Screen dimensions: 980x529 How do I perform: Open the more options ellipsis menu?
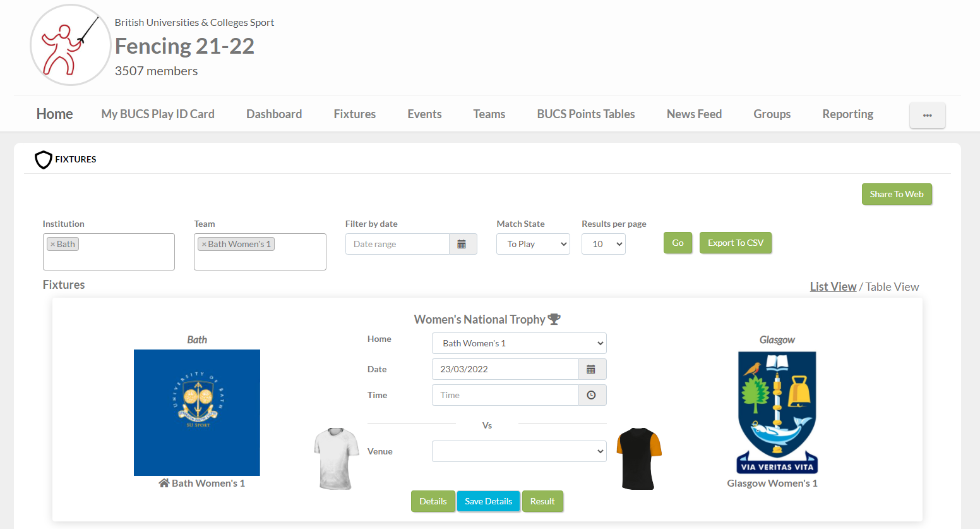point(927,116)
